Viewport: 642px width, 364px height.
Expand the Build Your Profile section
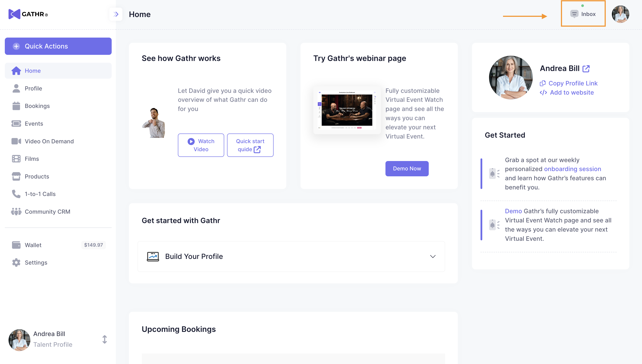(x=432, y=257)
